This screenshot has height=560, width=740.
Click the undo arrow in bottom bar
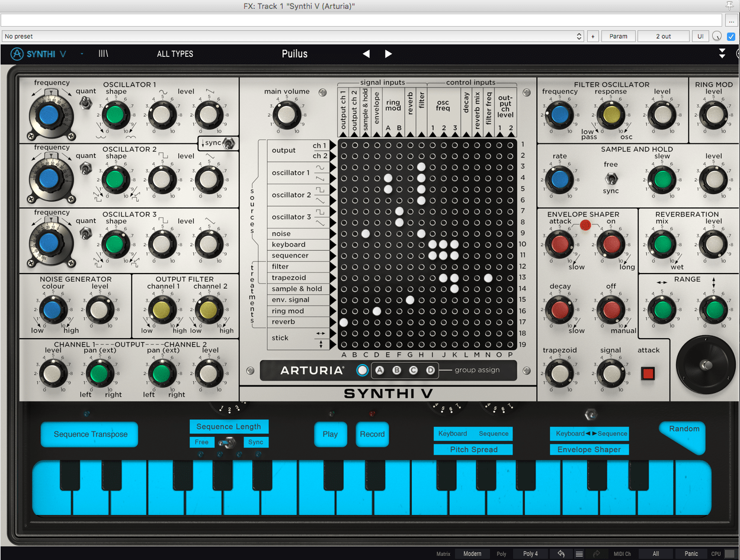click(560, 553)
